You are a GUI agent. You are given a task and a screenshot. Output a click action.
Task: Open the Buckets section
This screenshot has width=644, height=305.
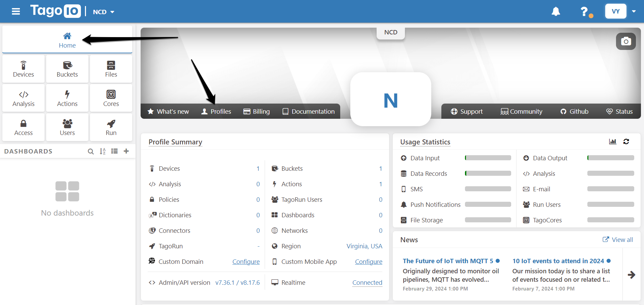click(x=67, y=68)
